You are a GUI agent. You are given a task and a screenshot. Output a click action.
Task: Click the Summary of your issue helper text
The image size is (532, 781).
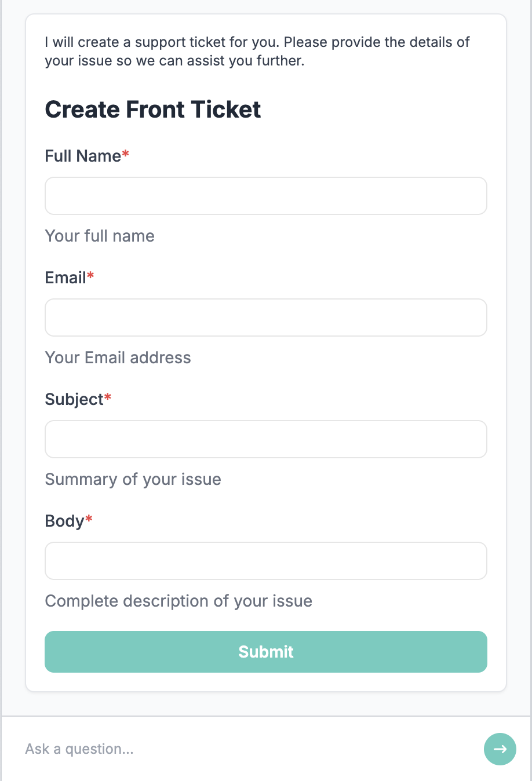[x=133, y=479]
